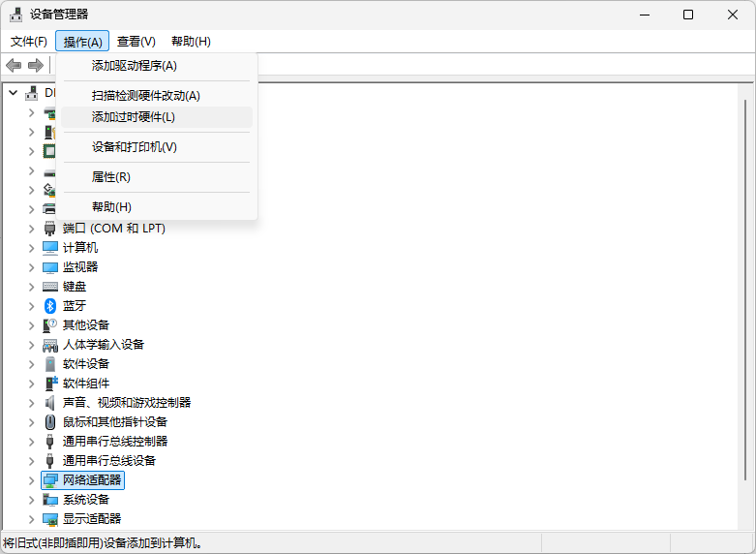
Task: Click the 软件设备 icon
Action: (x=50, y=364)
